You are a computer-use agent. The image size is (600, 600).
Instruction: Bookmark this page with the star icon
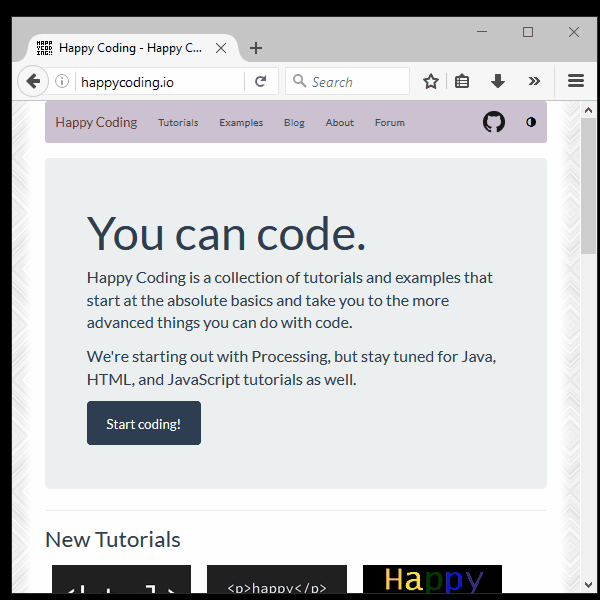pyautogui.click(x=431, y=82)
